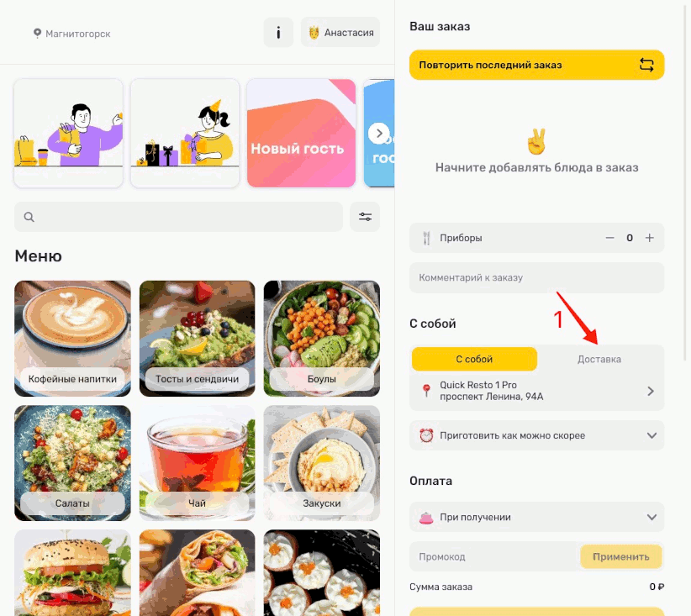Click the Комментарий к заказу field
691x616 pixels.
[536, 277]
